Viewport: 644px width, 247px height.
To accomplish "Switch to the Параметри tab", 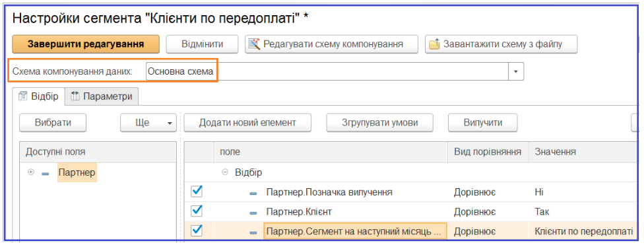I will pos(102,96).
